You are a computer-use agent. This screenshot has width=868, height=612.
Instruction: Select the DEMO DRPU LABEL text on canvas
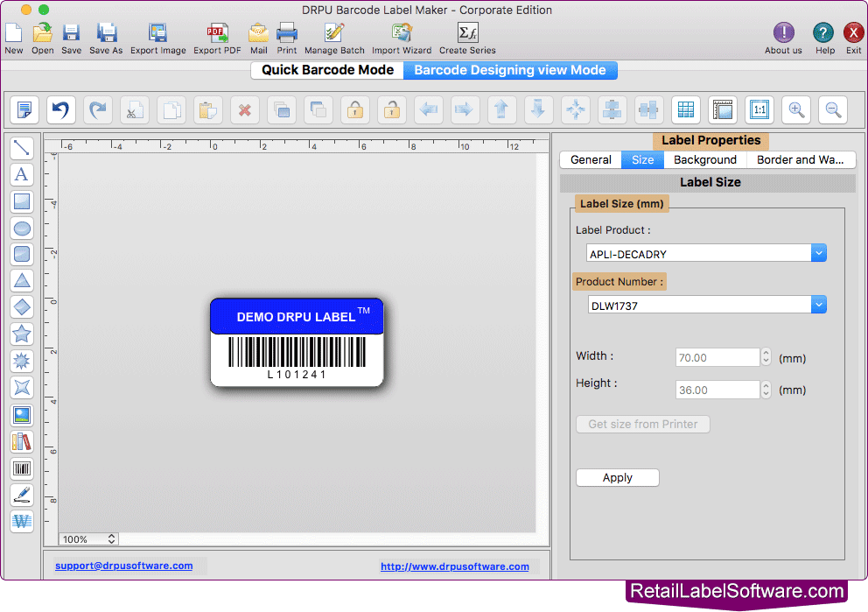(296, 317)
